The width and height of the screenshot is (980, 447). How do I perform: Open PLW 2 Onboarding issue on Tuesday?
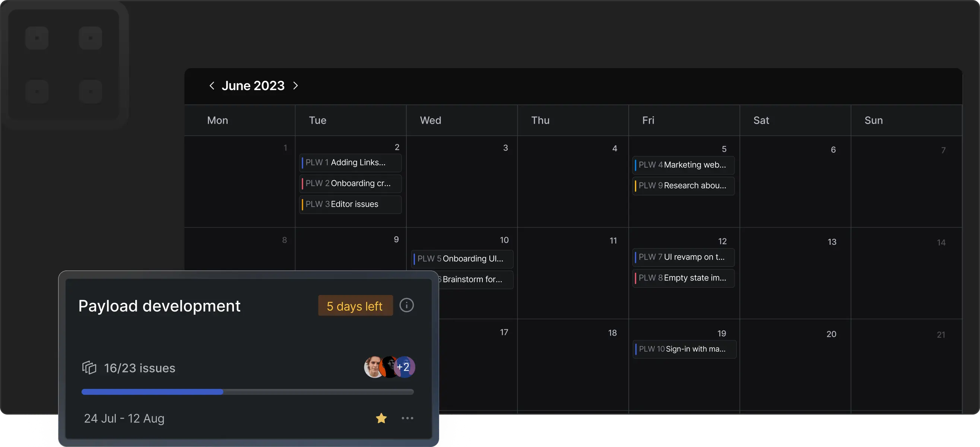350,183
